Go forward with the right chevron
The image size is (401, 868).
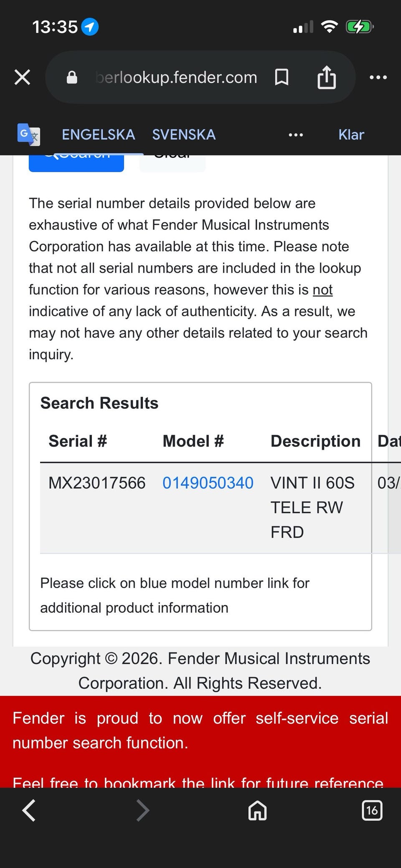point(143,811)
